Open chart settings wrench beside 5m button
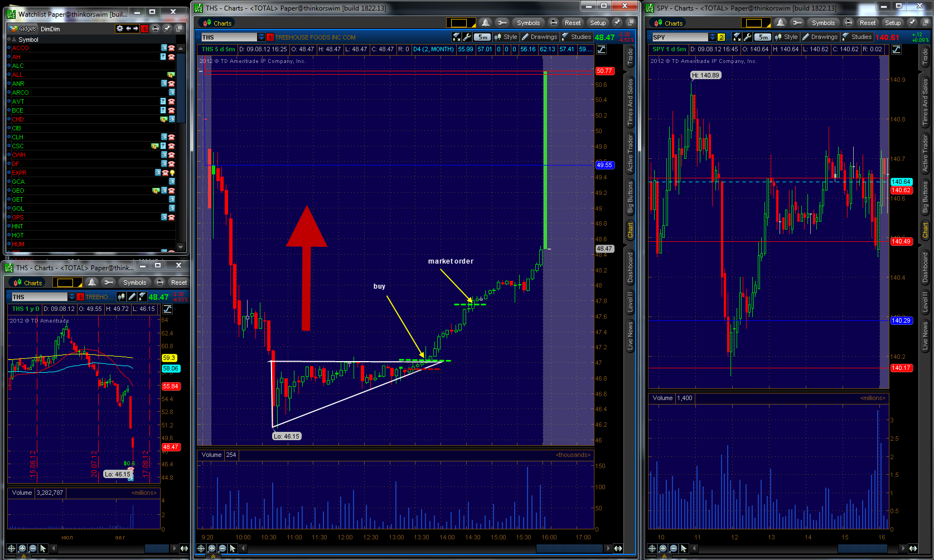Screen dimensions: 934x560 click(x=467, y=37)
